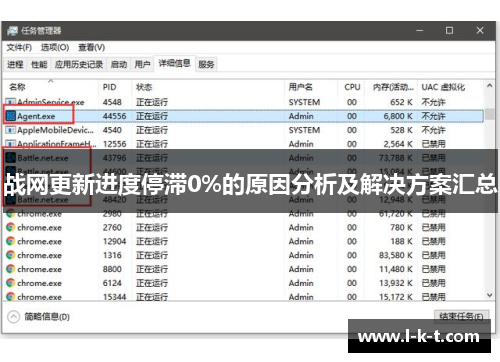This screenshot has width=500, height=362.
Task: Switch to the 用户 tab
Action: [x=142, y=64]
